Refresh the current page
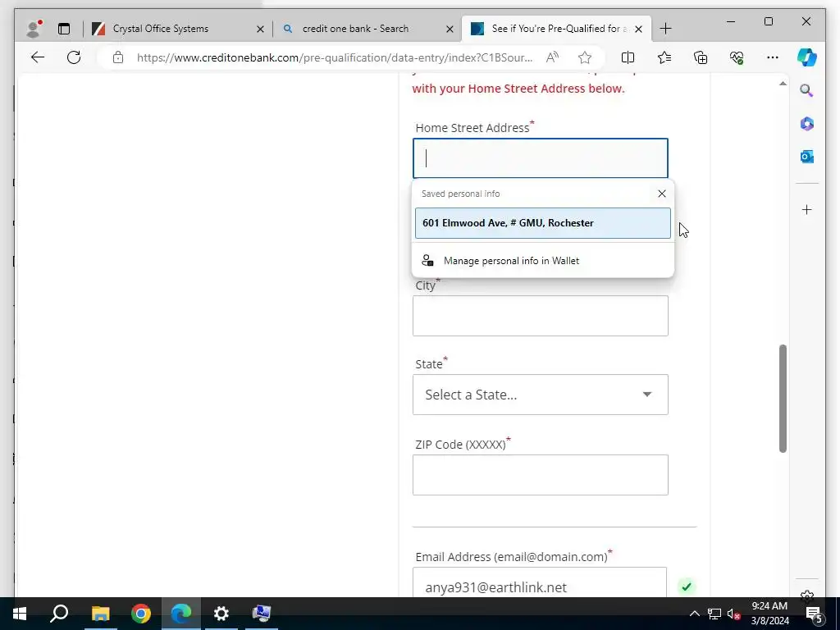The image size is (840, 630). coord(74,57)
